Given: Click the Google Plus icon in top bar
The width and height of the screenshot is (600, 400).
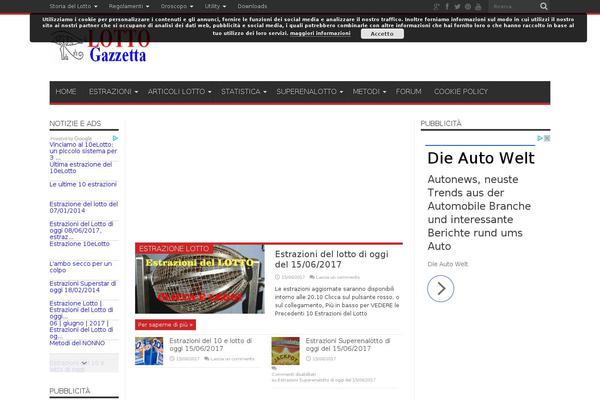Looking at the screenshot, I should pyautogui.click(x=436, y=6).
